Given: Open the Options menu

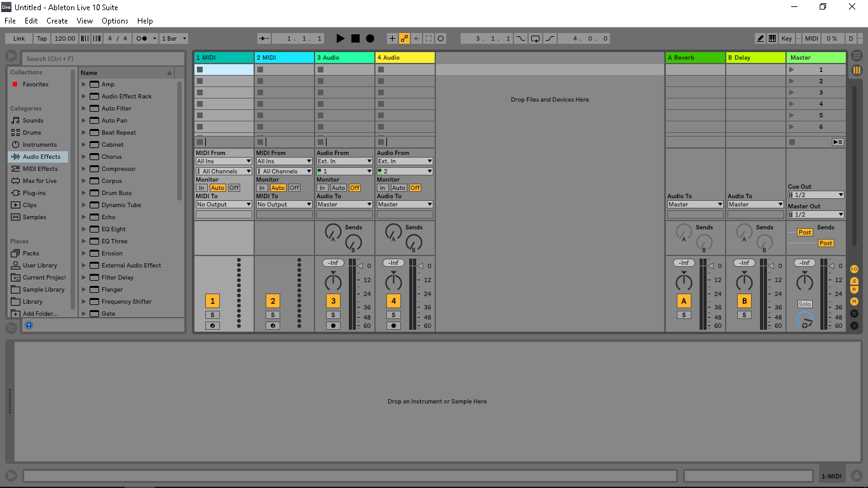Looking at the screenshot, I should click(115, 21).
